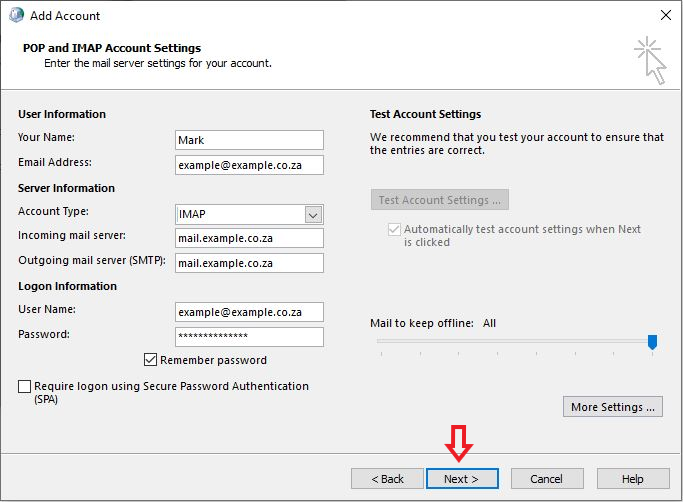The height and width of the screenshot is (502, 683).
Task: Open the Account Type dropdown arrow
Action: pyautogui.click(x=313, y=214)
